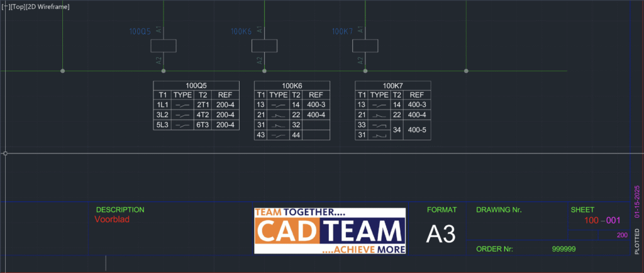Screen dimensions: 644x273
Task: Select the blue 100K6 tag above the coil
Action: [x=241, y=31]
